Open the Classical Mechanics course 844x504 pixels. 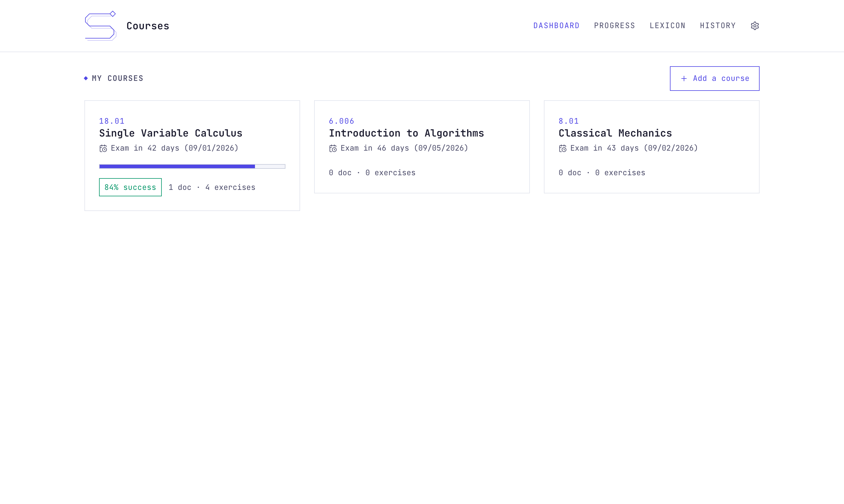652,147
